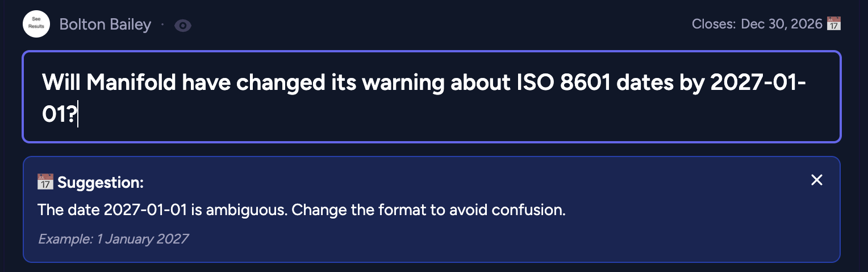Click the 'Suggestion:' heading
Screen dimensions: 868x272
100,183
